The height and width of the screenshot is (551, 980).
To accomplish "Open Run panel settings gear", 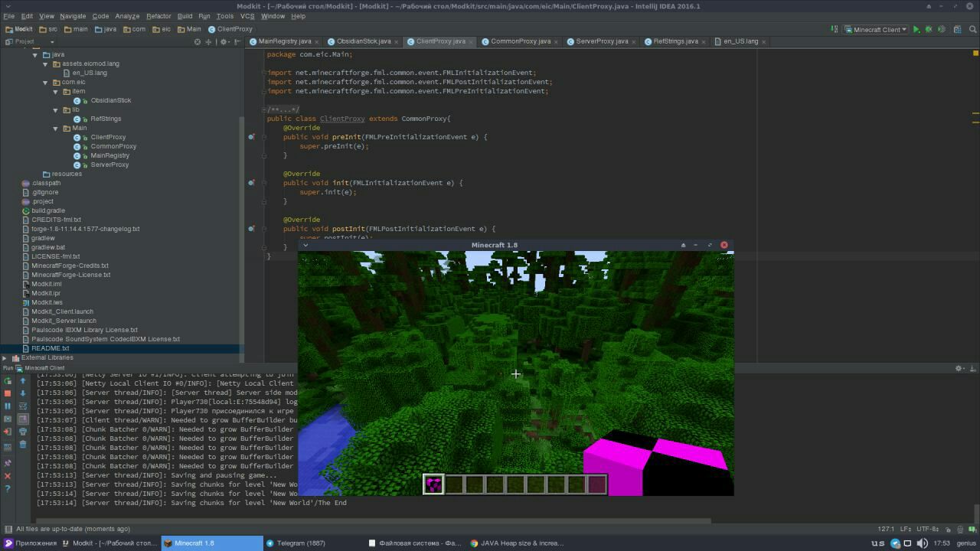I will pyautogui.click(x=959, y=368).
